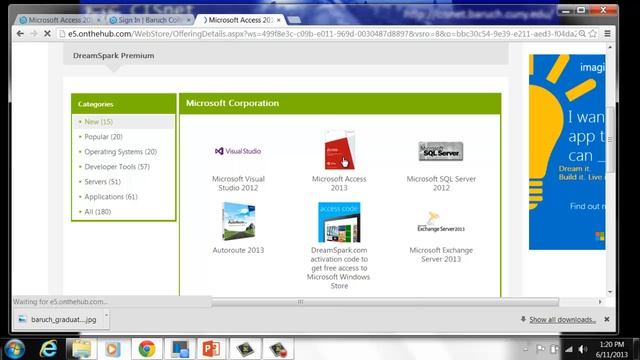Close the downloads bar
The height and width of the screenshot is (360, 640).
coord(607,319)
